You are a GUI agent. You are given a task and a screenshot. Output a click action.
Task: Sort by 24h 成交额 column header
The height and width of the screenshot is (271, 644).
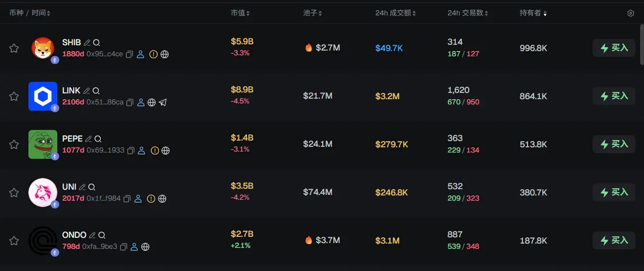[395, 13]
